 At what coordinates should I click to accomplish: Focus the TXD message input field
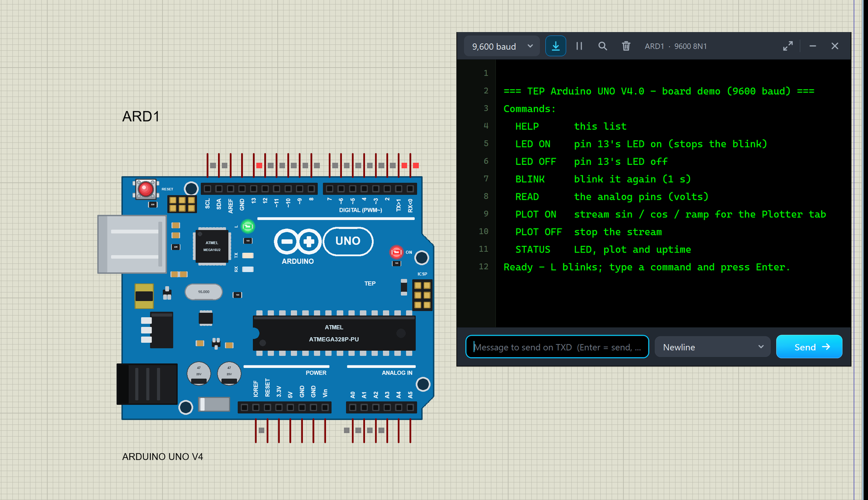(x=557, y=347)
